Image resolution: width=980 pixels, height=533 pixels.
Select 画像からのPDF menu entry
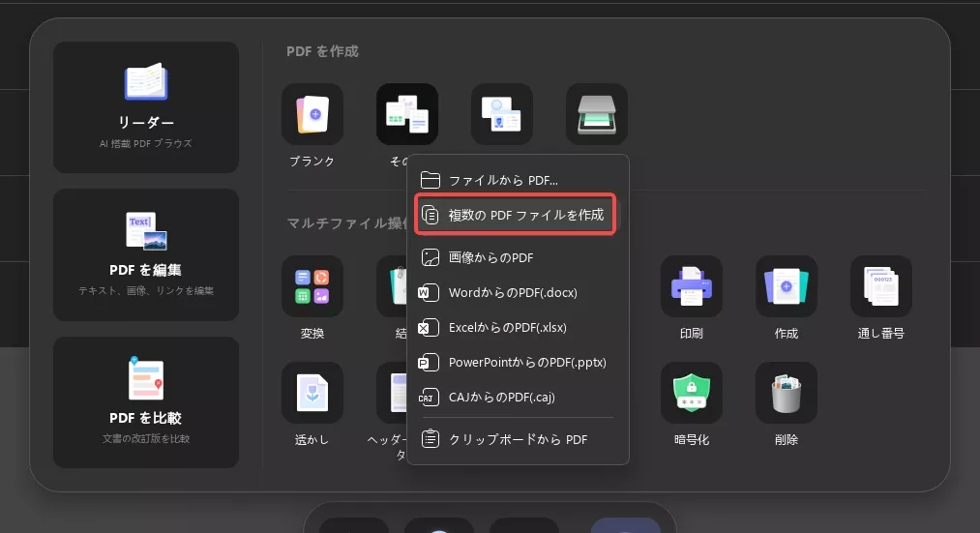pos(518,257)
